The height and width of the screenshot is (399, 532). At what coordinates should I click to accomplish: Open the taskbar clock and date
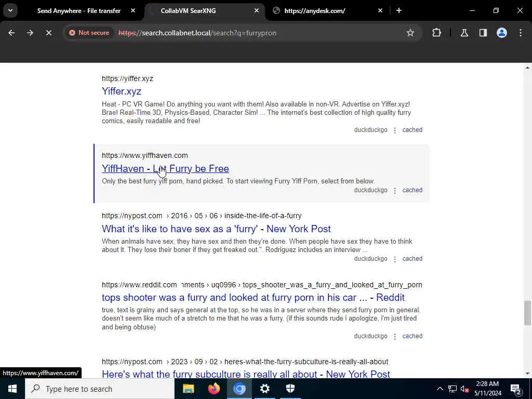487,389
